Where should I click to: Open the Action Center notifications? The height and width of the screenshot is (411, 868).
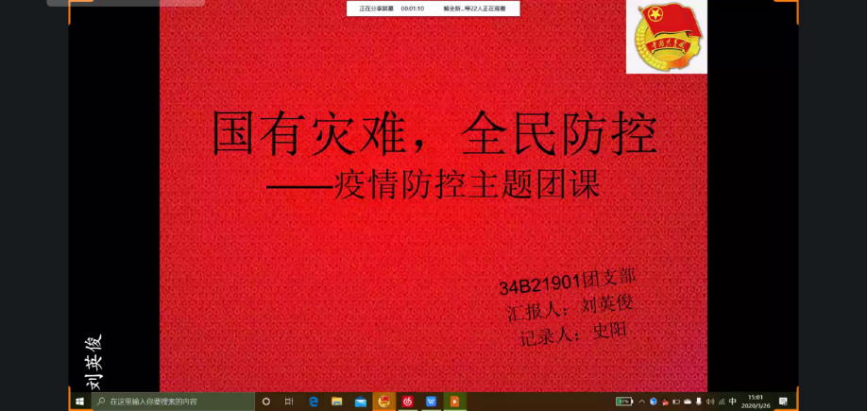783,402
